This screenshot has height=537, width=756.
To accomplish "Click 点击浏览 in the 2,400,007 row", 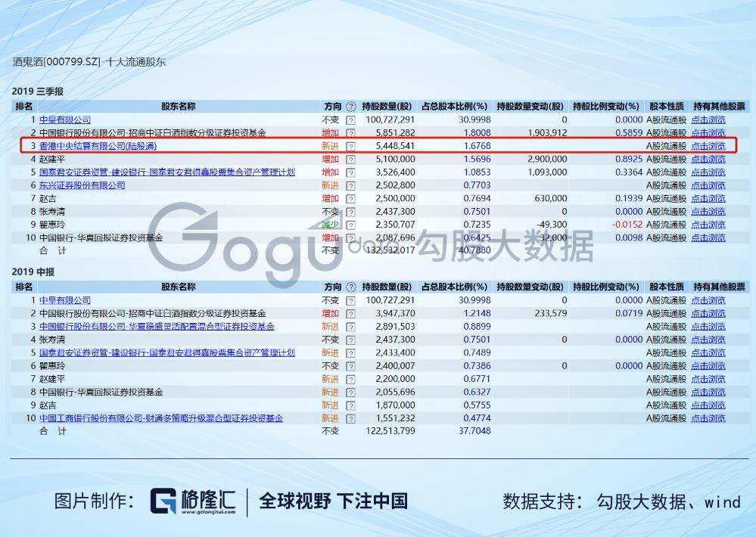I will (708, 366).
